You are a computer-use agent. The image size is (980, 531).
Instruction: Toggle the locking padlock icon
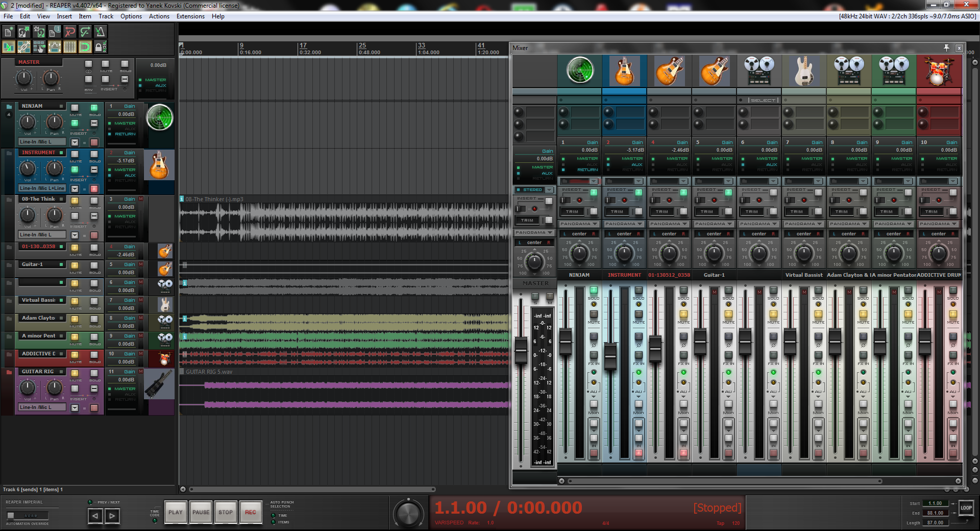(x=101, y=47)
